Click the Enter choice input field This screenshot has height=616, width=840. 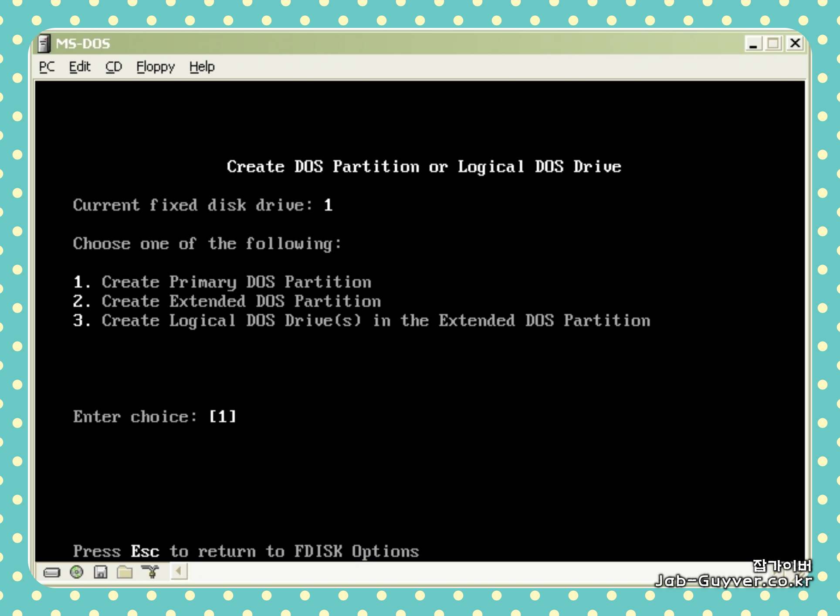click(x=223, y=416)
